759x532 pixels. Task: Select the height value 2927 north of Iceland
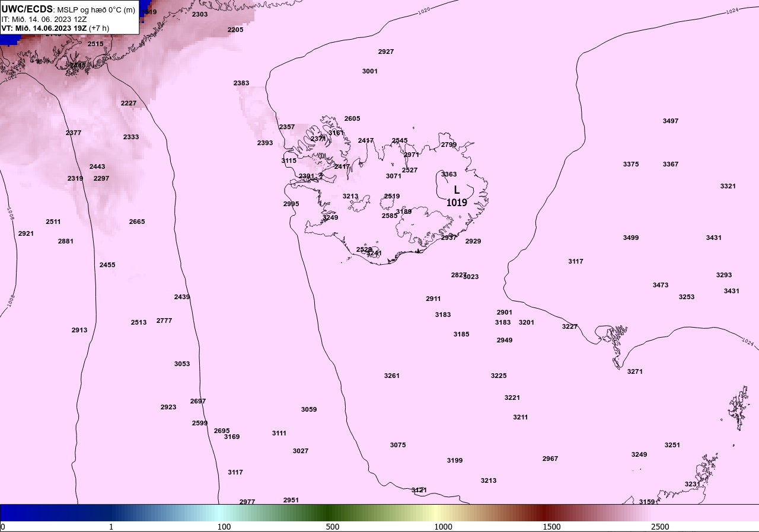[386, 52]
